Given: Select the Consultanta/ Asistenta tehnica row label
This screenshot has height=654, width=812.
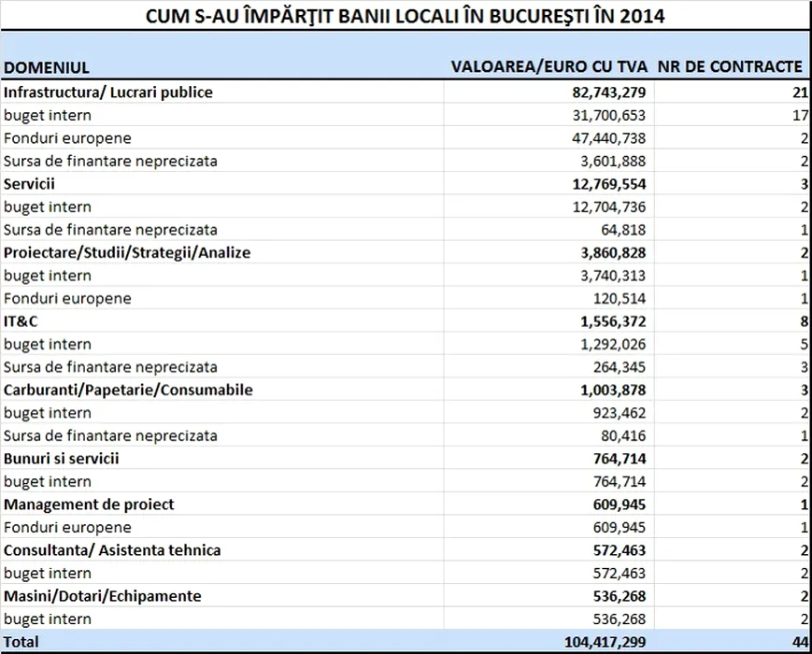Looking at the screenshot, I should 112,550.
